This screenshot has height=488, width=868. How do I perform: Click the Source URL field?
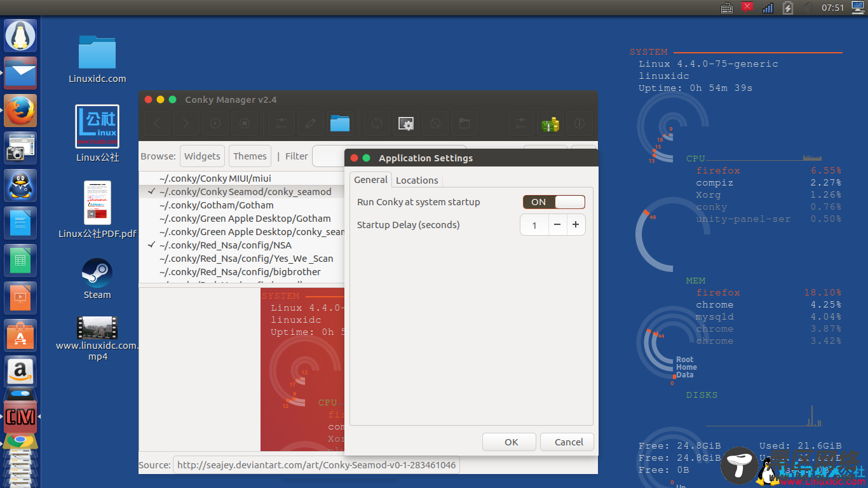(316, 465)
